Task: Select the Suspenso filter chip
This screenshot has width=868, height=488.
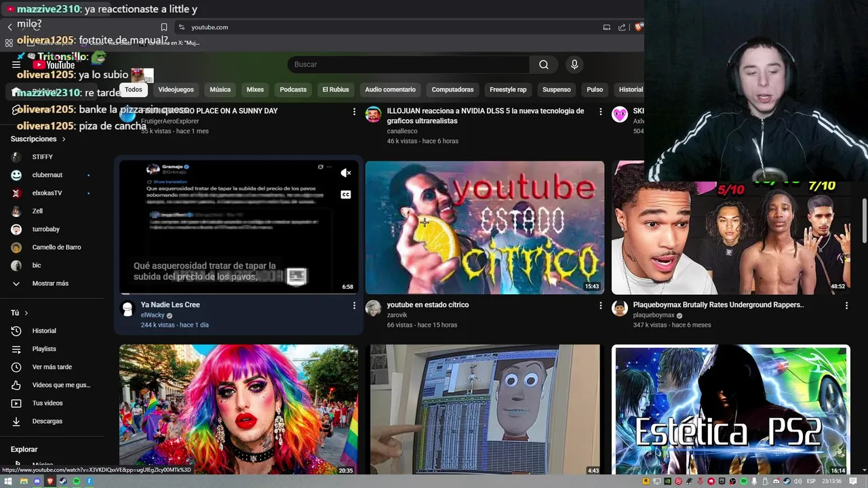Action: coord(557,89)
